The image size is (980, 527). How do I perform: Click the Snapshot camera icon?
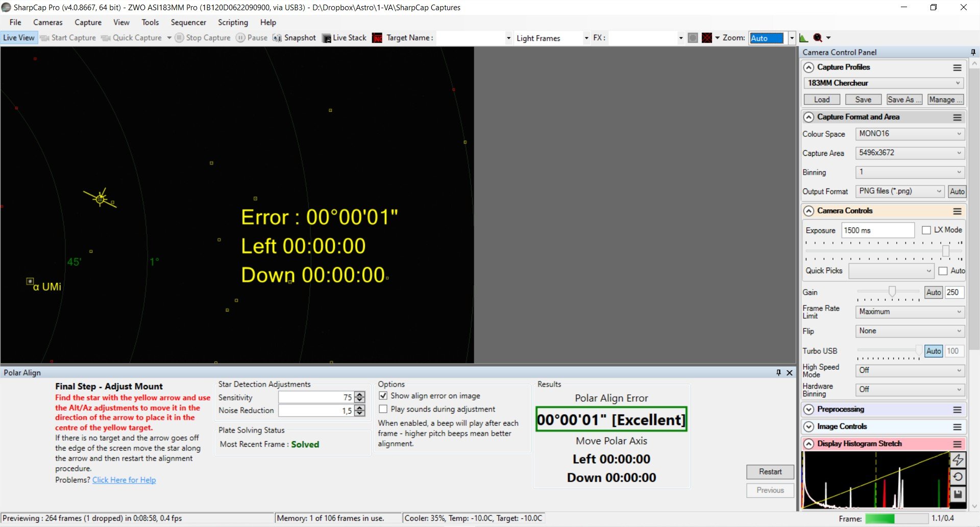pyautogui.click(x=277, y=38)
